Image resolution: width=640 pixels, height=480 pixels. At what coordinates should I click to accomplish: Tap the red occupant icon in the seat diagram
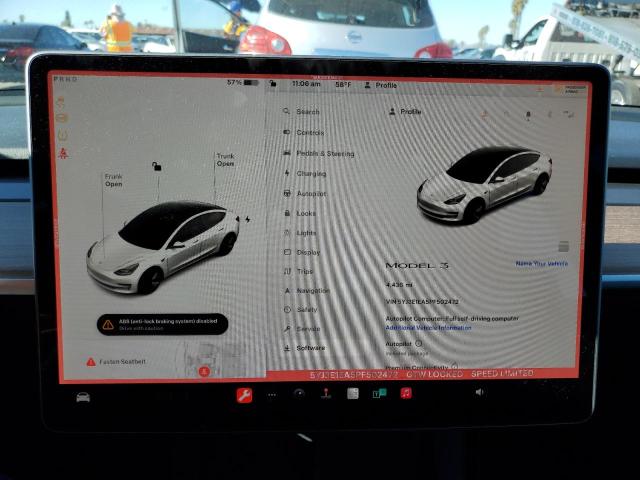pyautogui.click(x=204, y=371)
